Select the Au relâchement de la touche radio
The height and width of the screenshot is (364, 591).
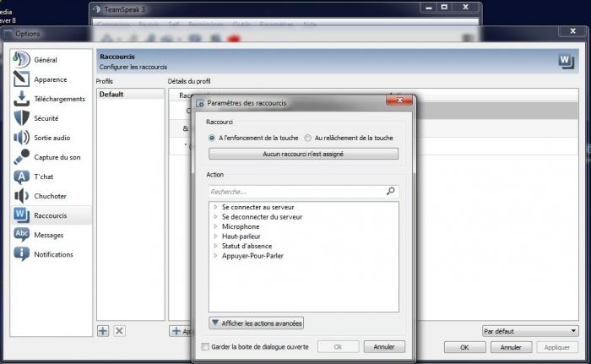coord(308,138)
